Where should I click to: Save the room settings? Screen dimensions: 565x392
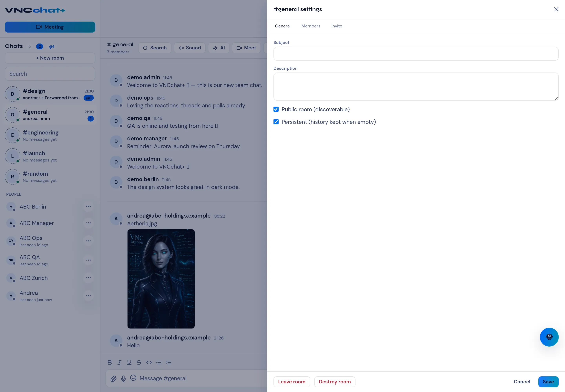pyautogui.click(x=548, y=382)
